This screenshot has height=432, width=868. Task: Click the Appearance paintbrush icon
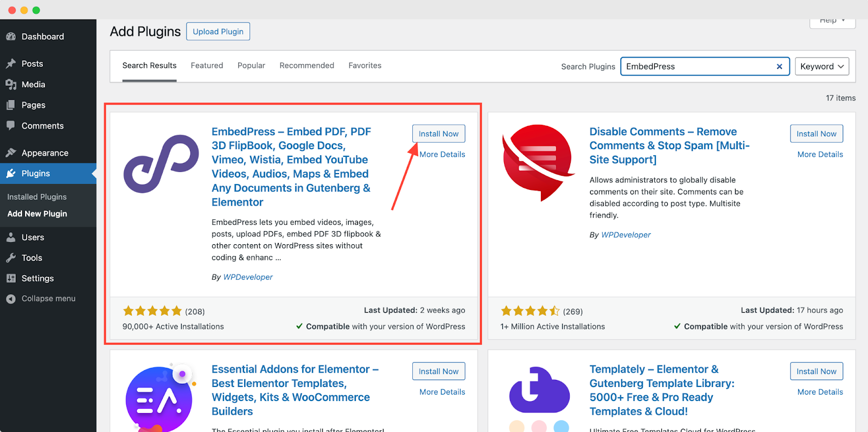coord(11,153)
